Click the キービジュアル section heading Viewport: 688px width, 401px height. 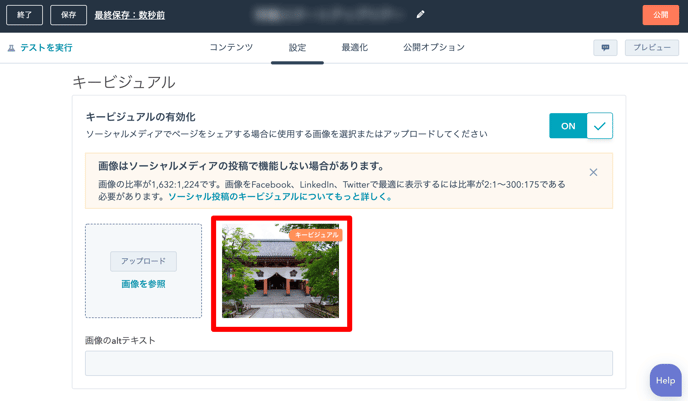(124, 82)
